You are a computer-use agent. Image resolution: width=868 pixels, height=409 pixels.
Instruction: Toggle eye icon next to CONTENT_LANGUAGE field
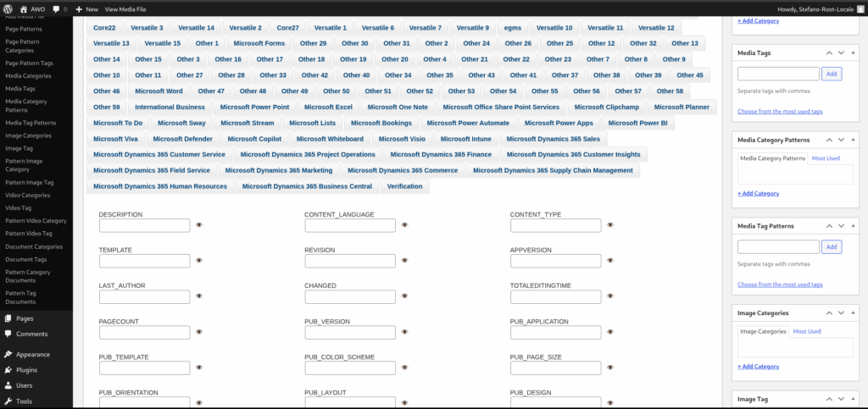pyautogui.click(x=404, y=225)
